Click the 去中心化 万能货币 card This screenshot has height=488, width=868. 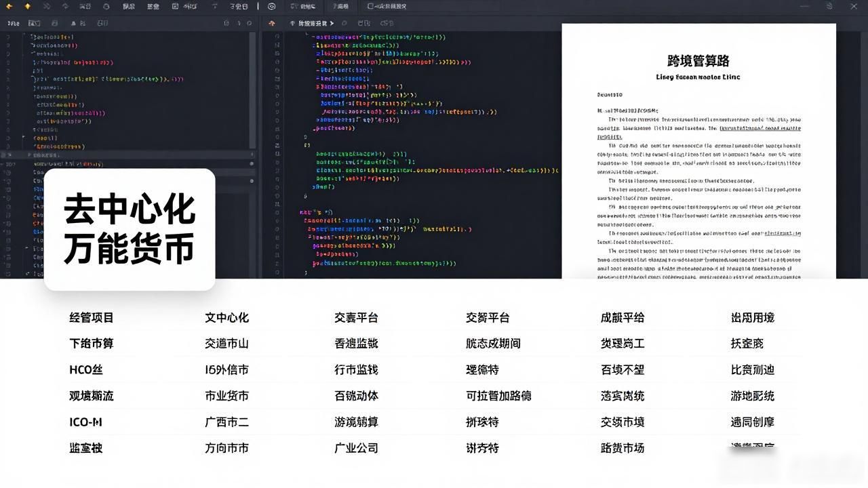pyautogui.click(x=130, y=229)
